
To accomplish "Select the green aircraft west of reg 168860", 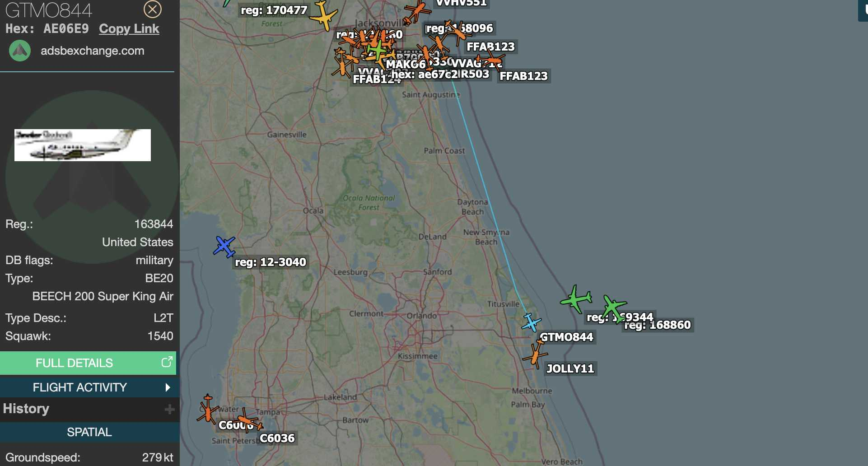I will click(x=576, y=298).
